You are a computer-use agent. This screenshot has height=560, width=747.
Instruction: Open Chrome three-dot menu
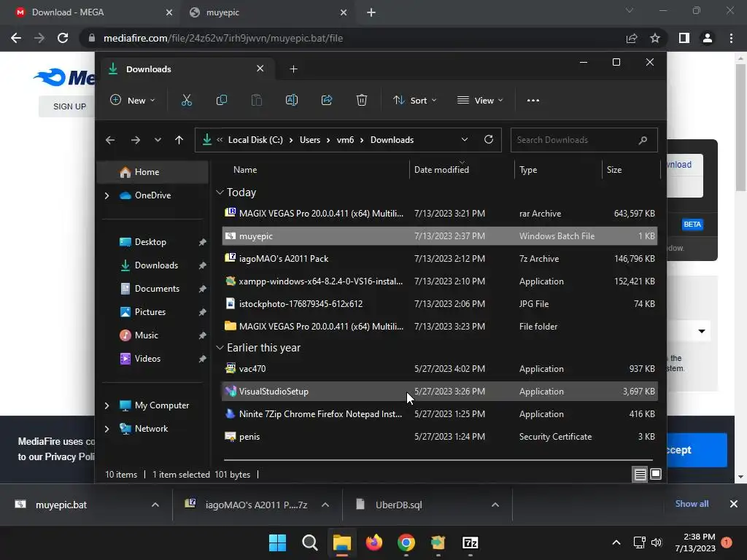[731, 38]
